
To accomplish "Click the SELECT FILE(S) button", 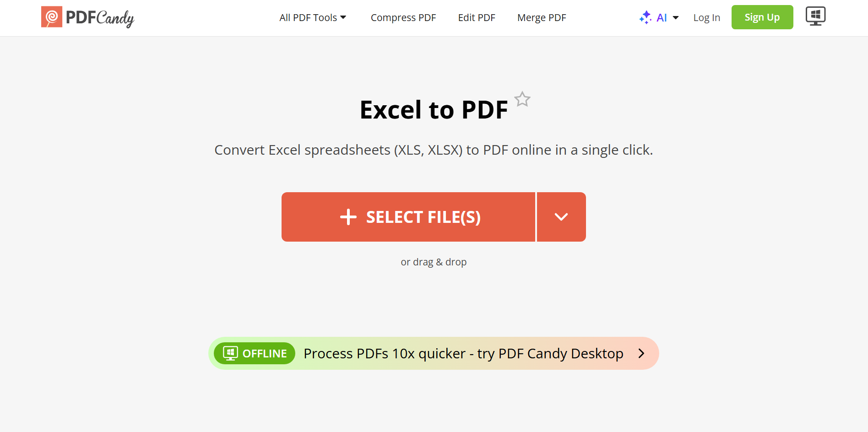I will click(408, 217).
